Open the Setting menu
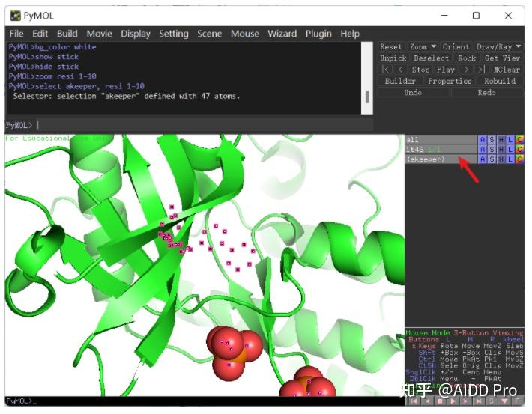The height and width of the screenshot is (414, 532). (174, 34)
